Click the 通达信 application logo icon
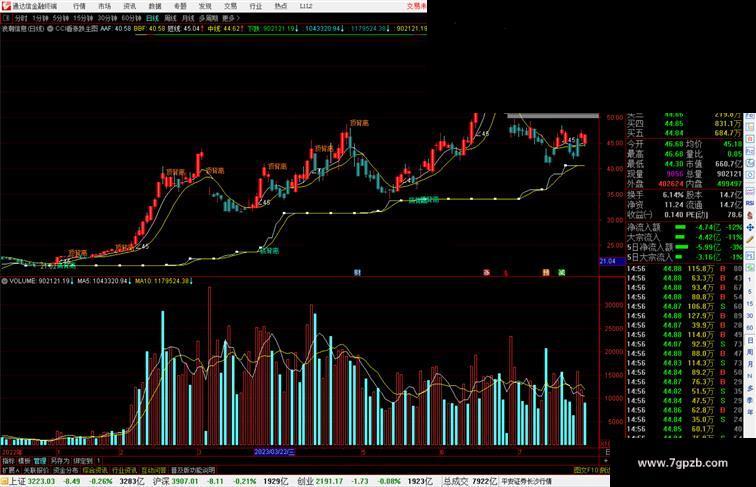Viewport: 756px width, 487px height. (x=6, y=6)
